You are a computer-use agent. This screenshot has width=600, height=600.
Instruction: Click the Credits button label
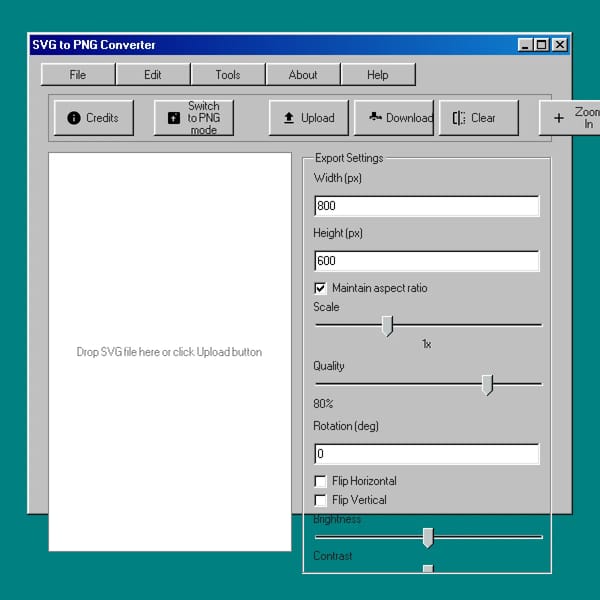(x=102, y=118)
